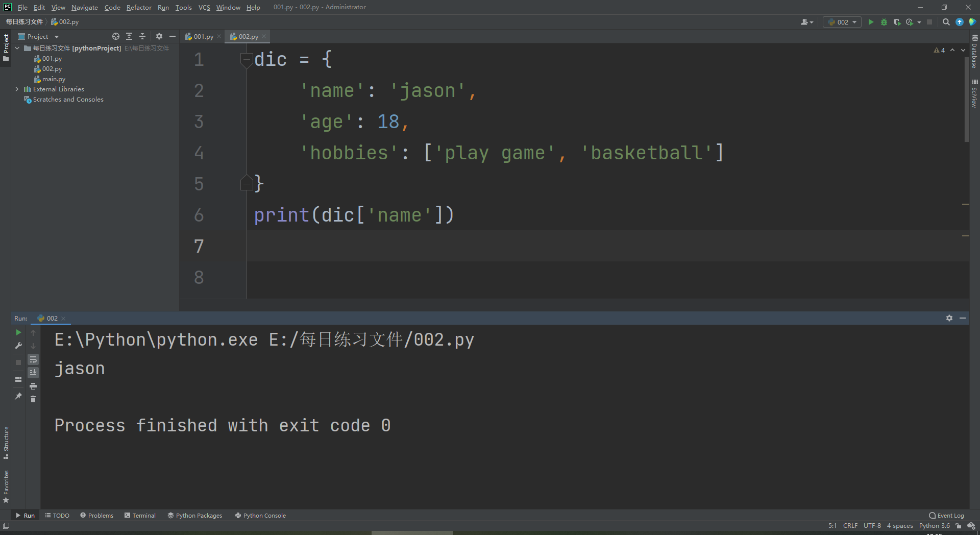Open the TODO tool window
This screenshot has width=980, height=535.
[x=57, y=516]
